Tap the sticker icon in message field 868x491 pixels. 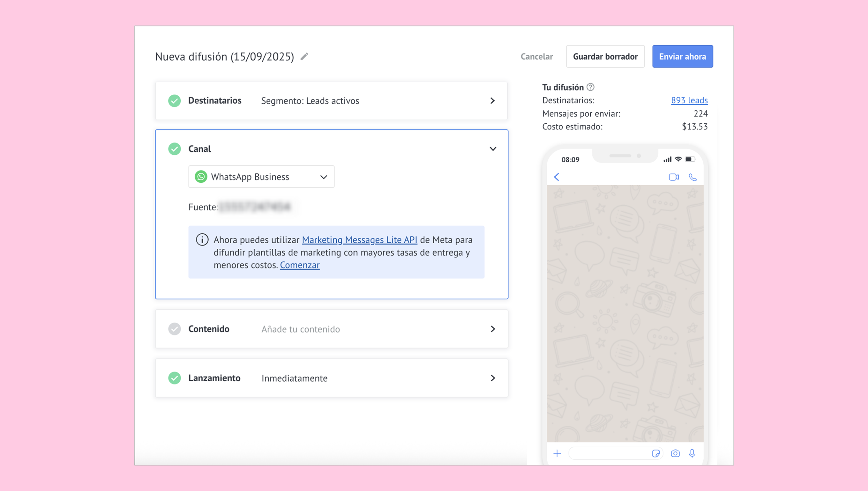656,454
